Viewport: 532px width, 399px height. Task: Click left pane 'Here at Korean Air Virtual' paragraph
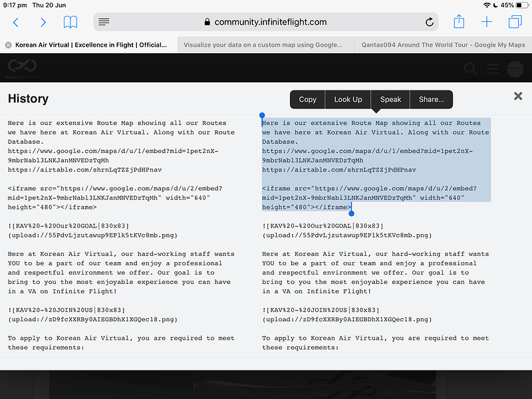click(121, 273)
